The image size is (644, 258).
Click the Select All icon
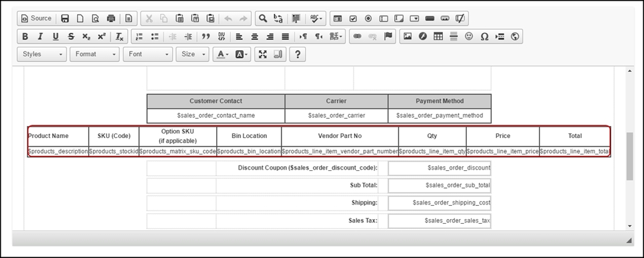296,18
